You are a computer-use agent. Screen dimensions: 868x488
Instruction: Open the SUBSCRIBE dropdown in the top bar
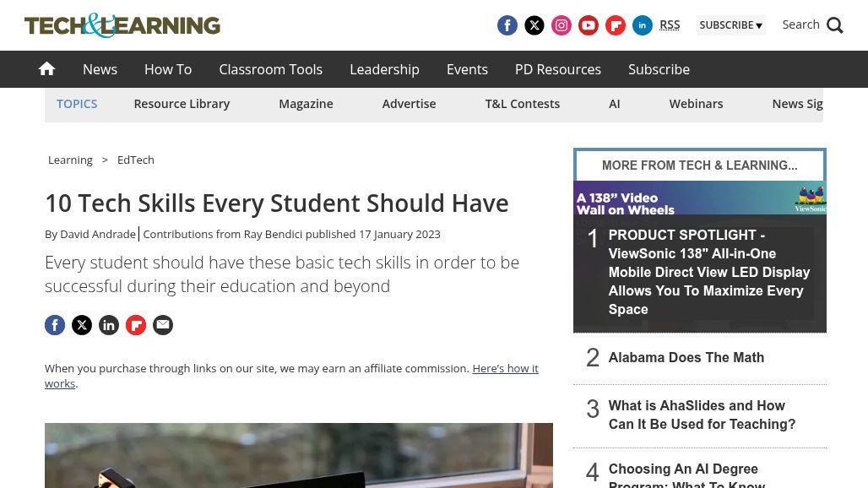click(x=730, y=25)
